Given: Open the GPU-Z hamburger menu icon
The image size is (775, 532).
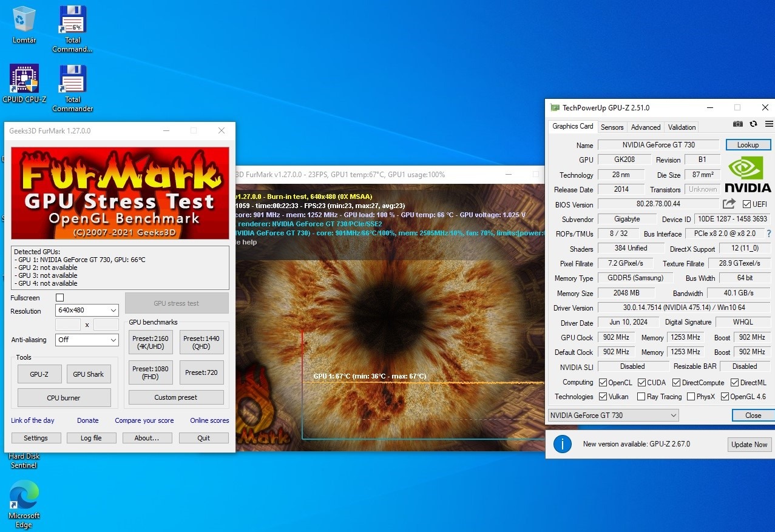Looking at the screenshot, I should 769,124.
